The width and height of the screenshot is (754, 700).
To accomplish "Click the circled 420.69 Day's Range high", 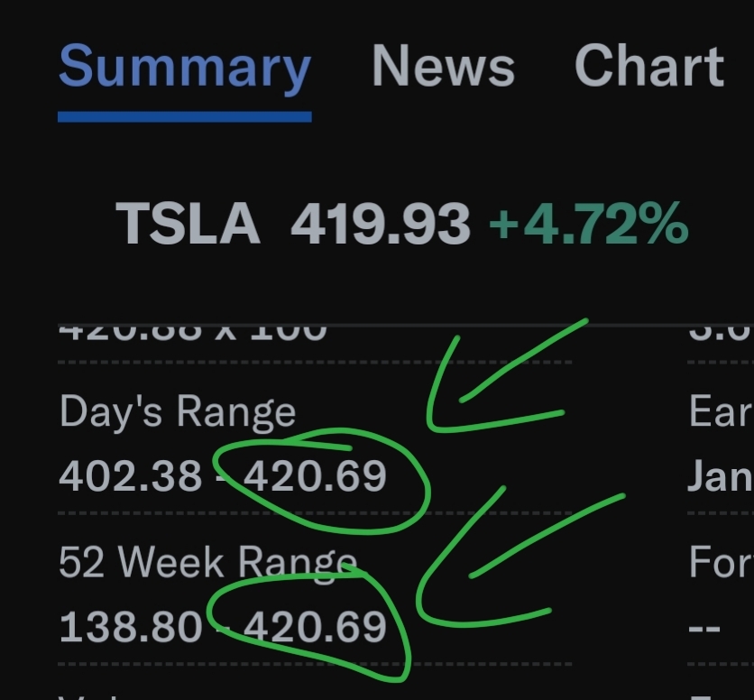I will (315, 474).
